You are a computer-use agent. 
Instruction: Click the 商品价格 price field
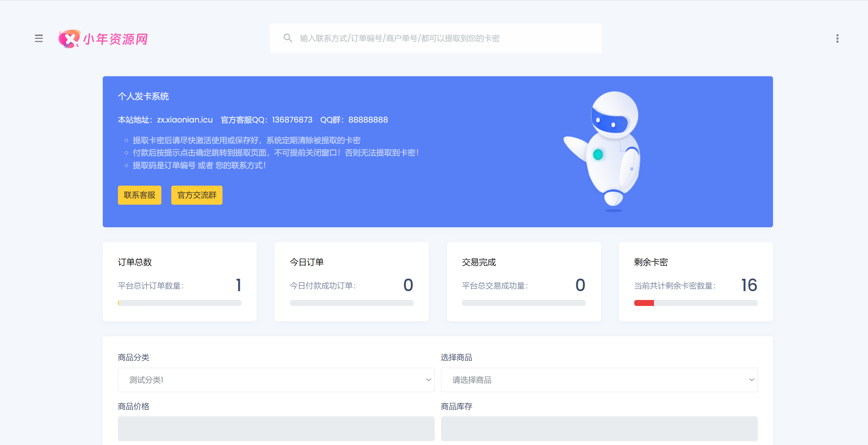(x=276, y=429)
